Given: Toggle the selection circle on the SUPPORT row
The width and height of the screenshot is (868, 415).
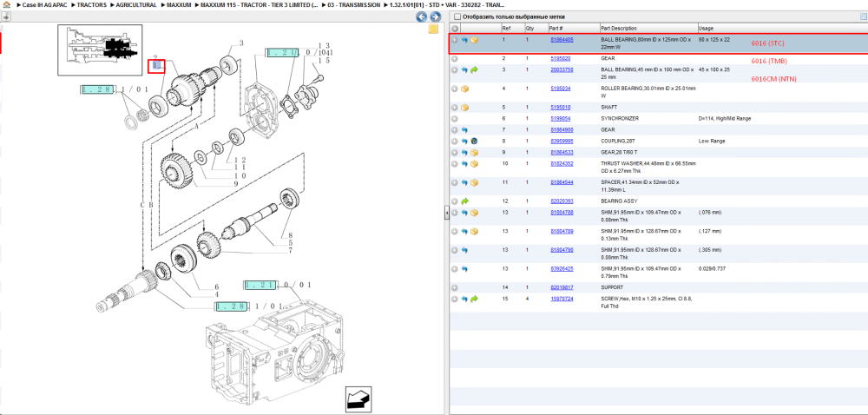Looking at the screenshot, I should [x=455, y=288].
